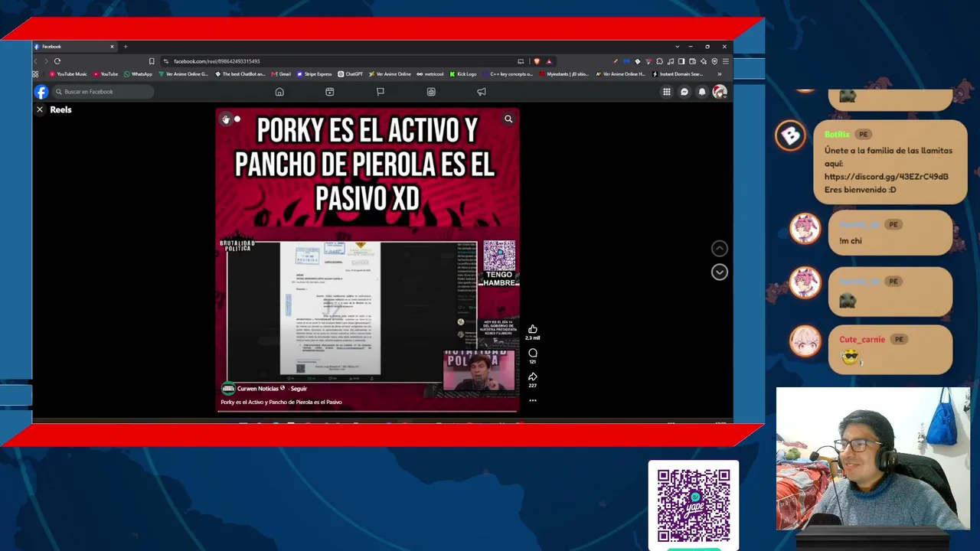Select the Facebook browser tab
Image resolution: width=980 pixels, height=551 pixels.
74,47
